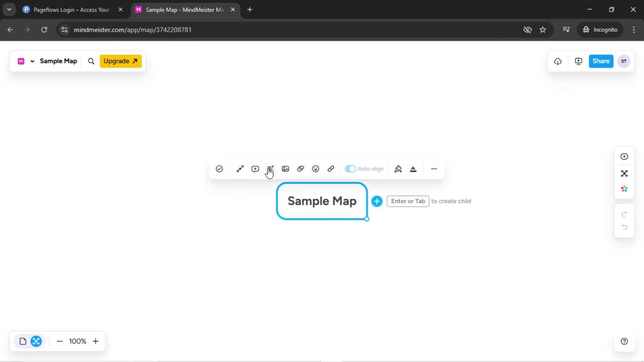Open a new browser tab
Screen dimensions: 644x362
250,10
